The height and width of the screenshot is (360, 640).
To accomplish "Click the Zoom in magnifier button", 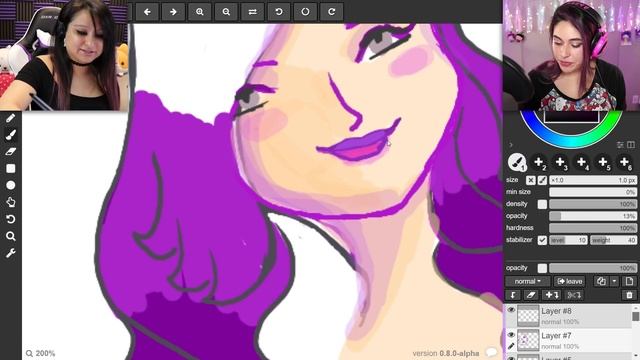I will 200,12.
